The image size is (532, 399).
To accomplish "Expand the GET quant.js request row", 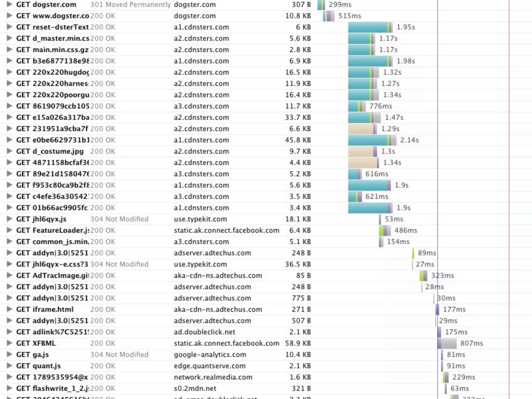I will (9, 366).
